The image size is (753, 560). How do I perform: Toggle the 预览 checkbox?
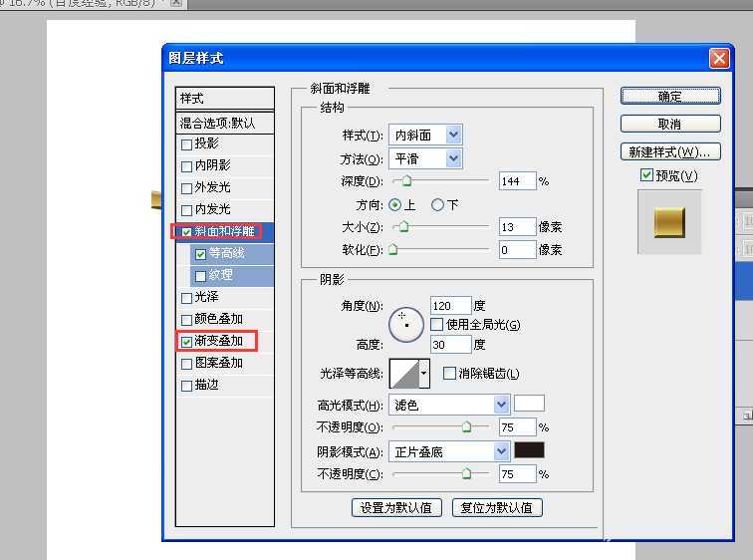[646, 175]
